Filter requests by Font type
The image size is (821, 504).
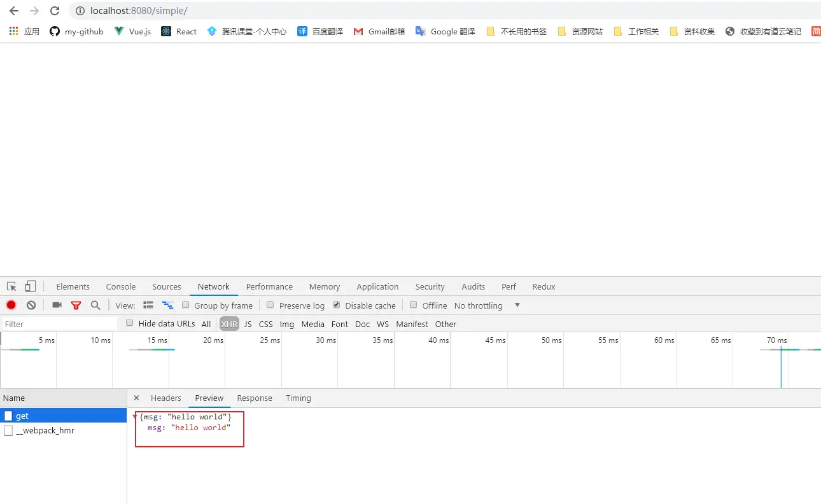pyautogui.click(x=340, y=324)
